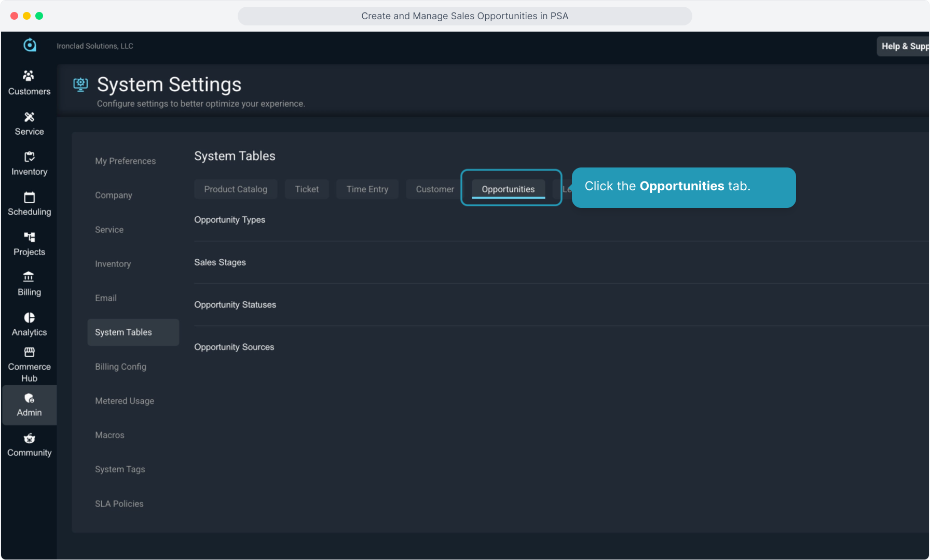Expand the Sales Stages section
The width and height of the screenshot is (930, 560).
[220, 262]
